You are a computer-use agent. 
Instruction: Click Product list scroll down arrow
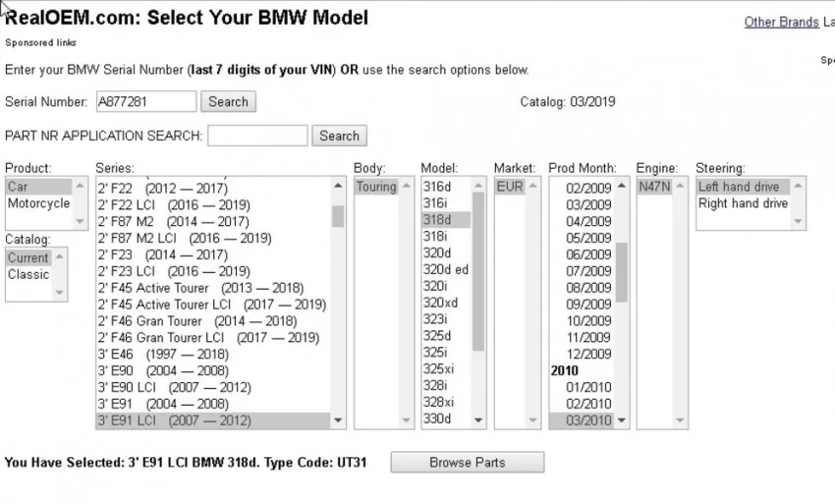click(x=80, y=221)
